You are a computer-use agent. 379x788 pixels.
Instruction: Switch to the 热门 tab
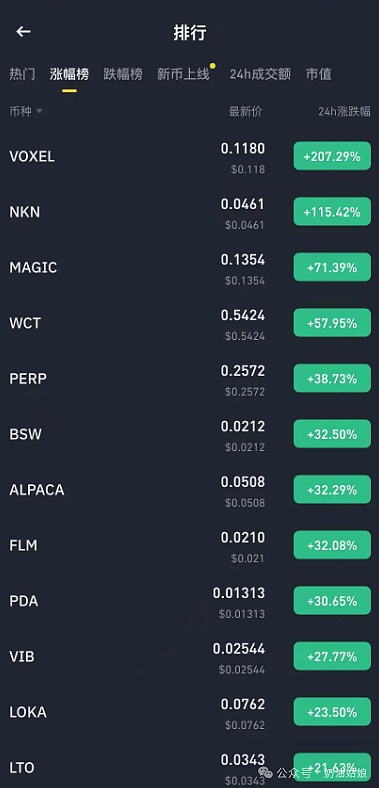point(22,74)
